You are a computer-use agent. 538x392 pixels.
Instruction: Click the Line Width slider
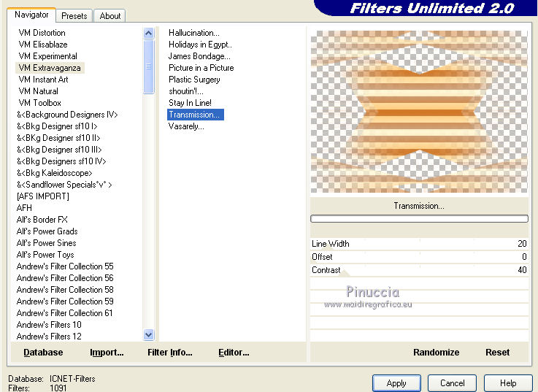(419, 244)
